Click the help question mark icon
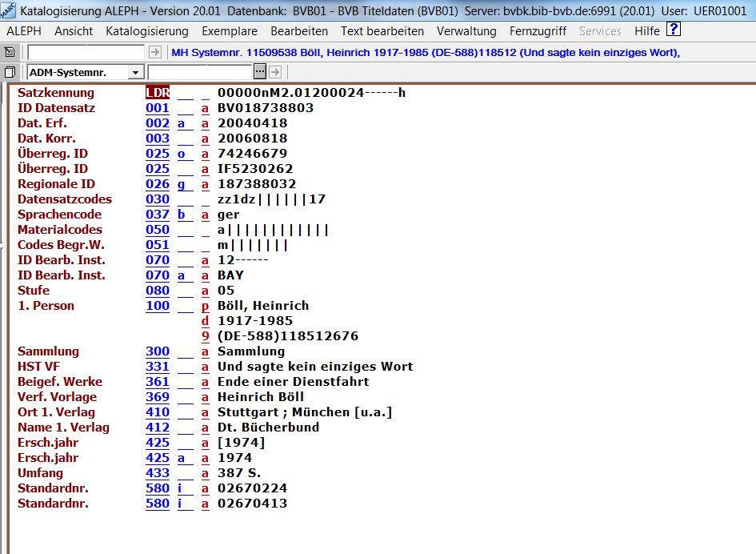Screen dimensions: 756x554 click(674, 30)
